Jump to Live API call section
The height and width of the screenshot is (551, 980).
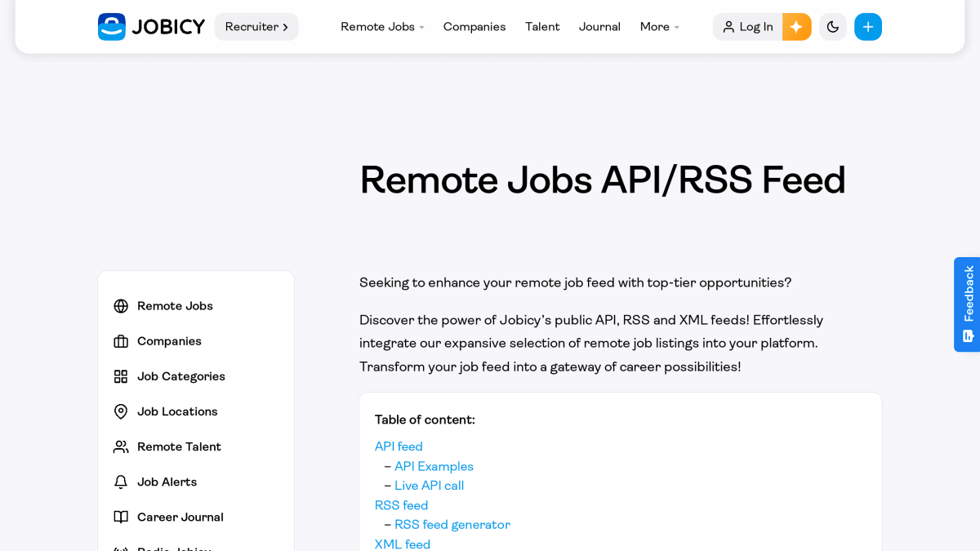(429, 486)
